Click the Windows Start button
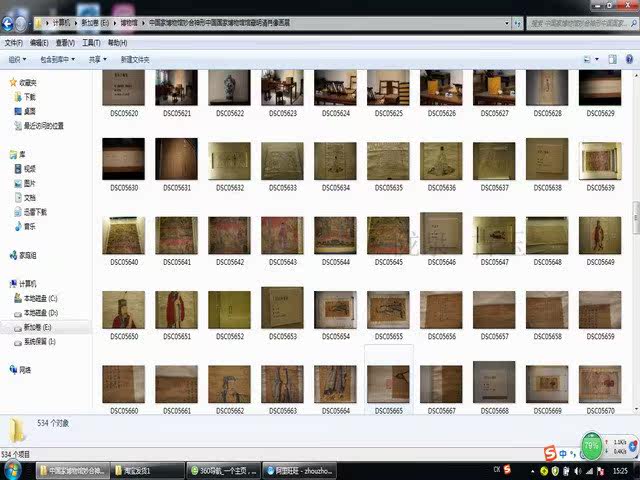 point(12,471)
